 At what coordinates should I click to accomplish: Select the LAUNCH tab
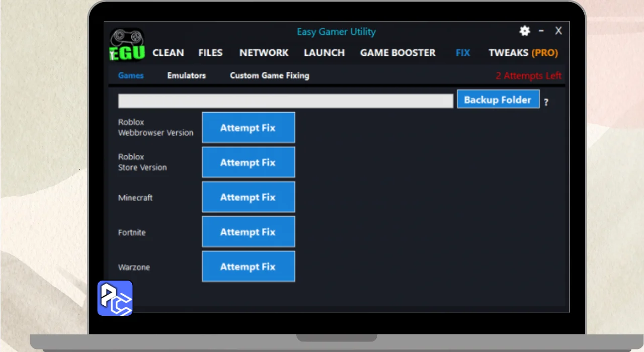pyautogui.click(x=324, y=53)
